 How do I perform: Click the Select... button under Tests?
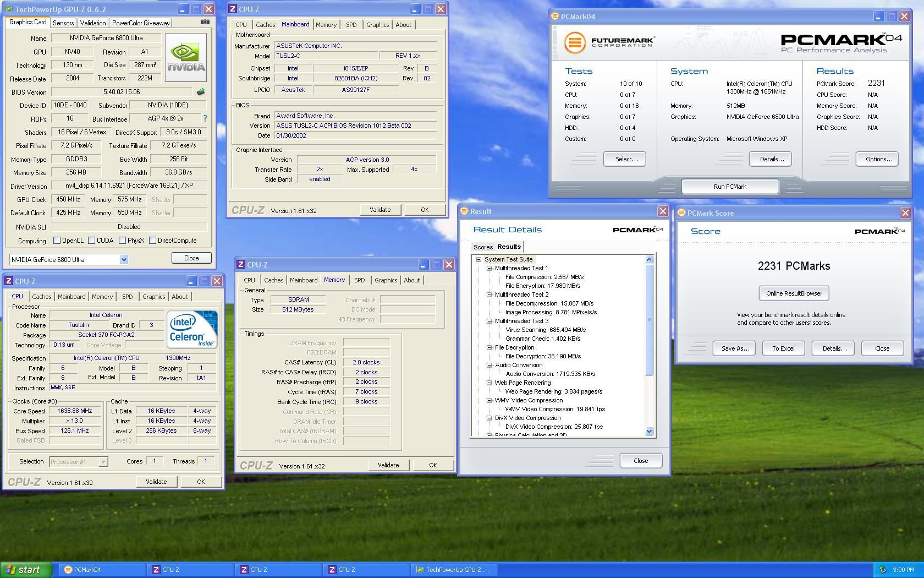(x=624, y=159)
